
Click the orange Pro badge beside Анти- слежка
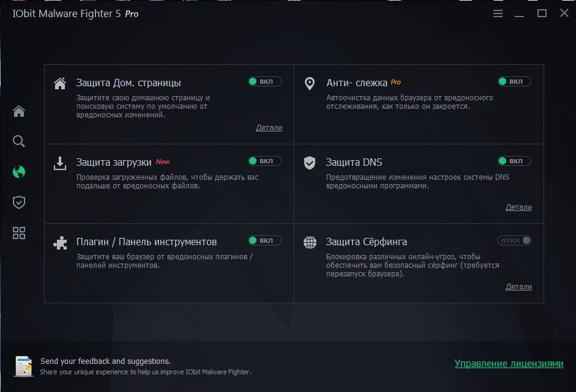pyautogui.click(x=395, y=82)
